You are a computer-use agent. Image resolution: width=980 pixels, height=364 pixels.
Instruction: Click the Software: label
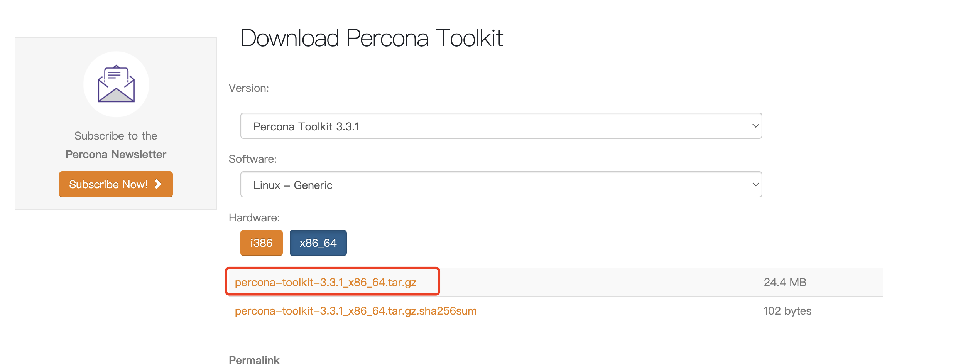pyautogui.click(x=252, y=159)
